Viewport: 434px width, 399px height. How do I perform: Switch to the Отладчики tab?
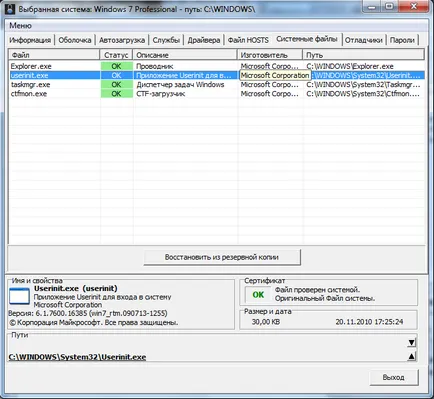(364, 40)
